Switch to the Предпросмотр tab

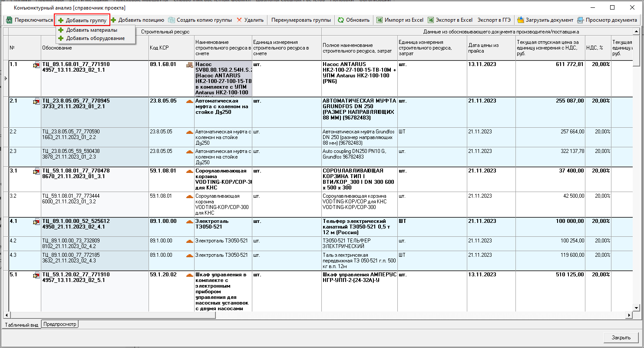coord(60,324)
